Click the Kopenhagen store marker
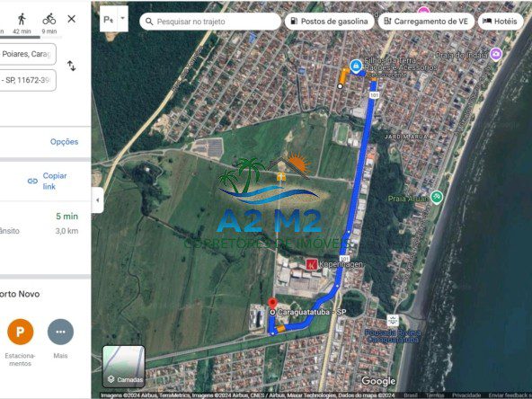 [312, 264]
